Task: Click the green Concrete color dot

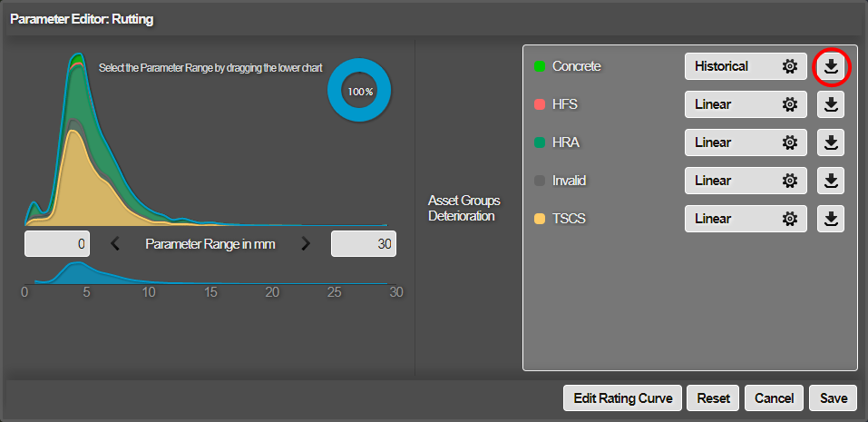Action: [x=540, y=66]
